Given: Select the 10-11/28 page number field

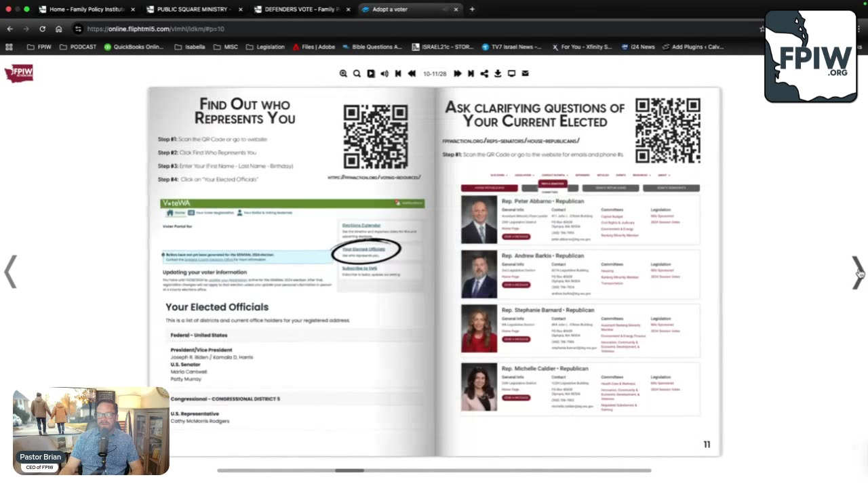Looking at the screenshot, I should click(435, 73).
